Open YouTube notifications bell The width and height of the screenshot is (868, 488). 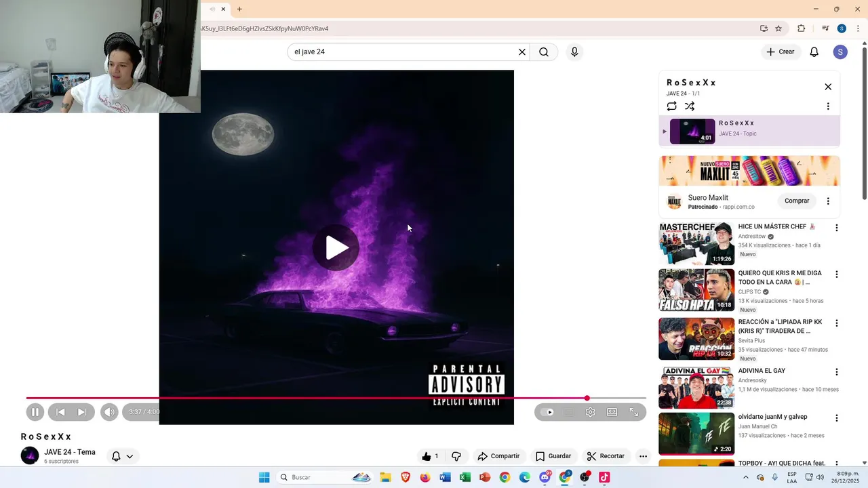(814, 52)
